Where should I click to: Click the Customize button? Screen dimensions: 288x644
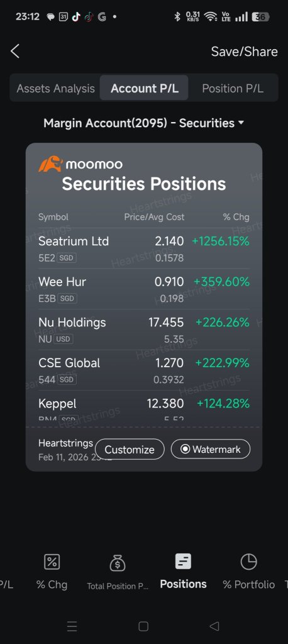pos(130,449)
